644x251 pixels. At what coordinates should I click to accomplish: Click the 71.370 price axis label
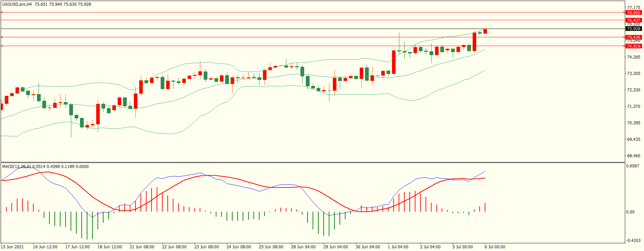(634, 107)
